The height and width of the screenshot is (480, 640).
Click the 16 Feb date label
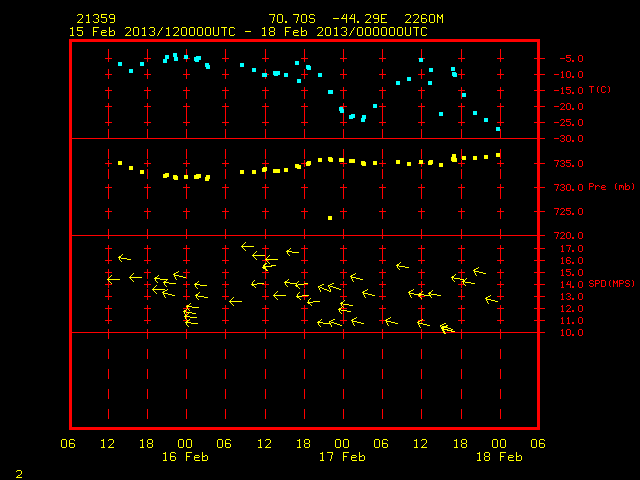pos(185,457)
